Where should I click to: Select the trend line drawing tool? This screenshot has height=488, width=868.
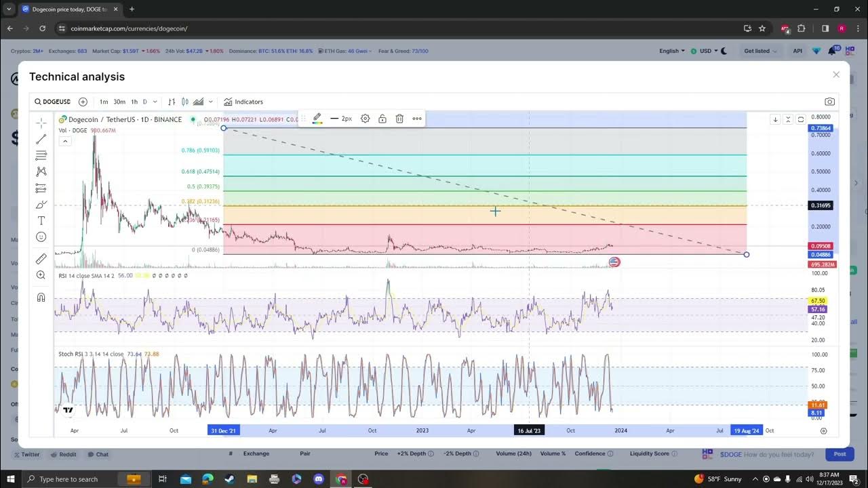point(41,139)
